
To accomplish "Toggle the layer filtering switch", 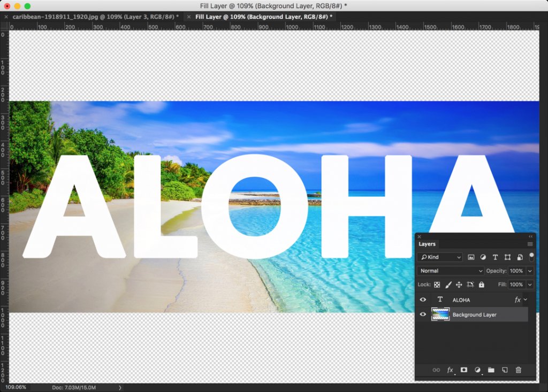I will (531, 257).
